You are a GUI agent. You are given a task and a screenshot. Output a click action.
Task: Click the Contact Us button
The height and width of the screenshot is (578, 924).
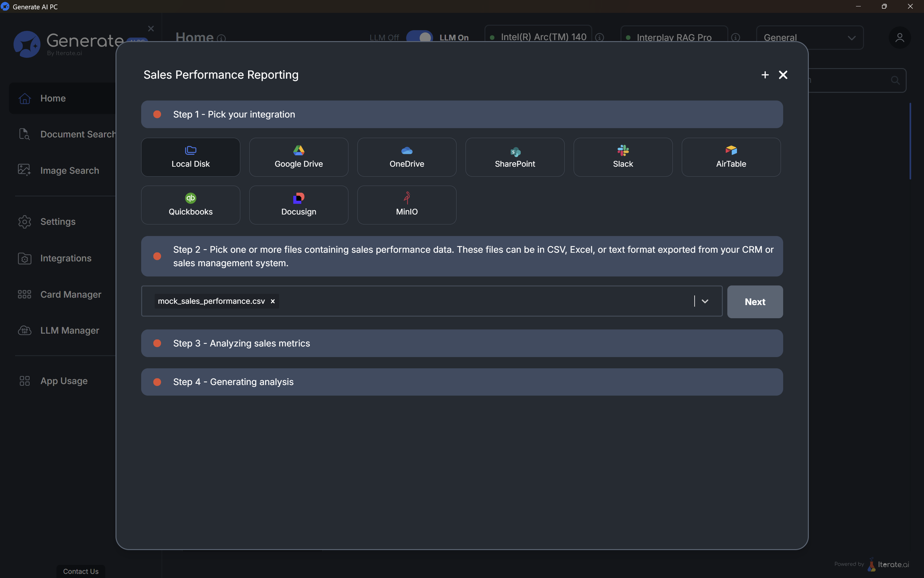[81, 571]
